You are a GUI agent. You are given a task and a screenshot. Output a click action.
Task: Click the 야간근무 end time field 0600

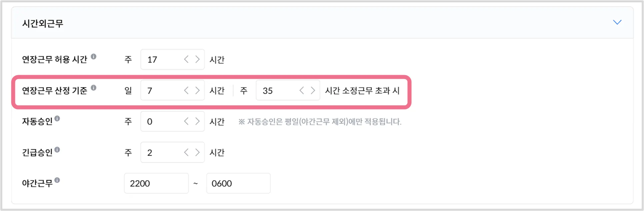[x=238, y=183]
